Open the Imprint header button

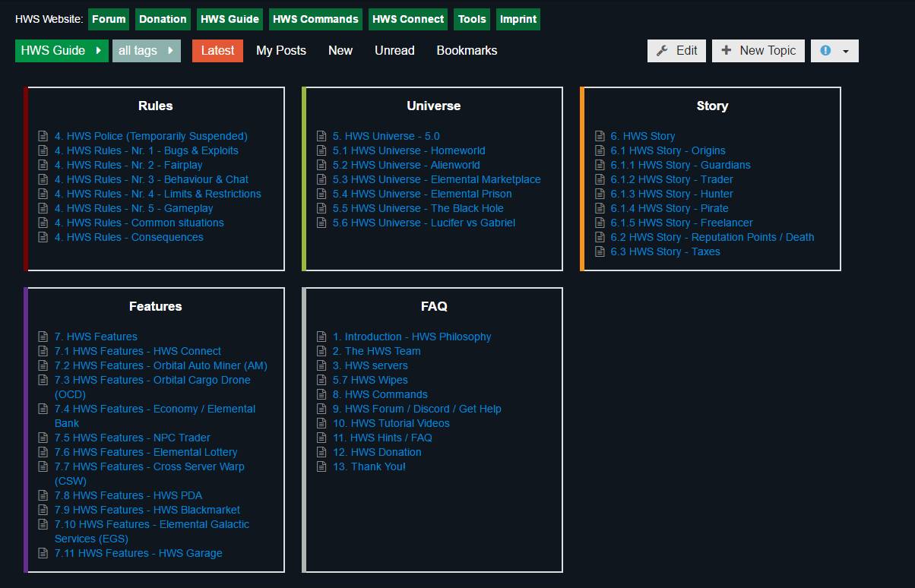point(518,19)
